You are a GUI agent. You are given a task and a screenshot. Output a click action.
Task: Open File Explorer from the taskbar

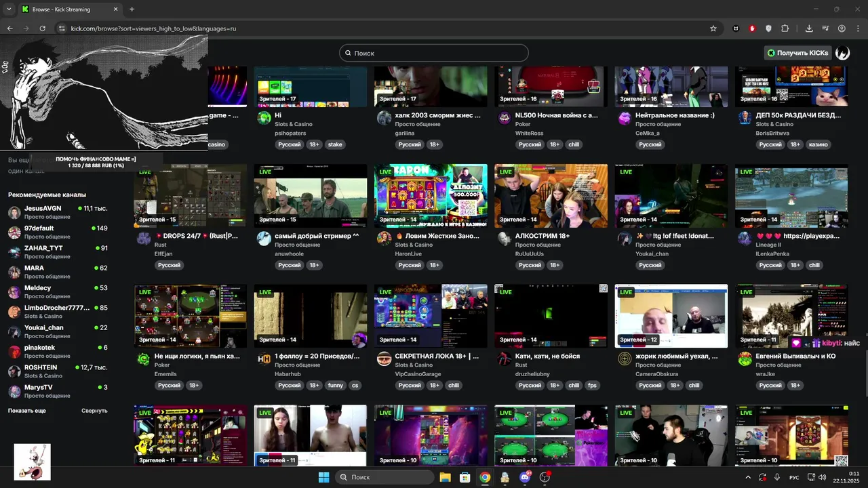tap(445, 477)
